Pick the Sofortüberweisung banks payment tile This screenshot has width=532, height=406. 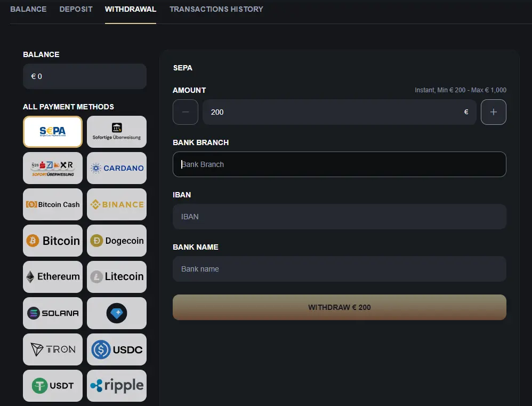pos(53,168)
